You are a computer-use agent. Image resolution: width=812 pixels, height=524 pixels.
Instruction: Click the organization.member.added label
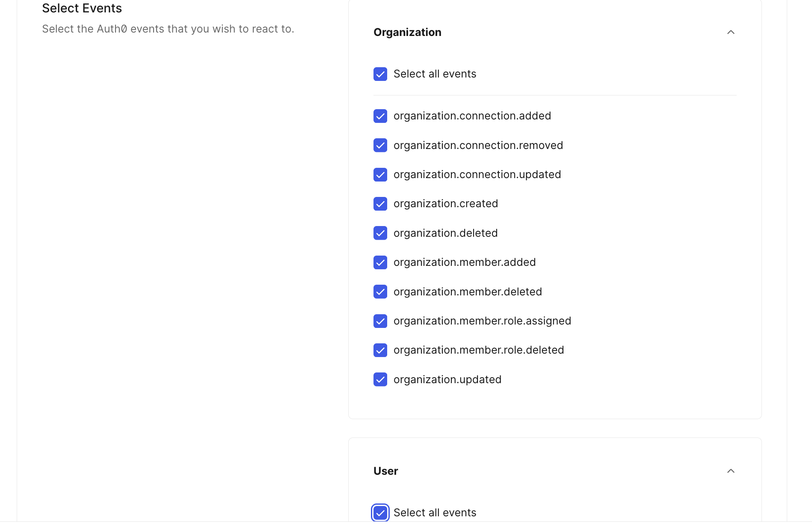[x=464, y=262]
